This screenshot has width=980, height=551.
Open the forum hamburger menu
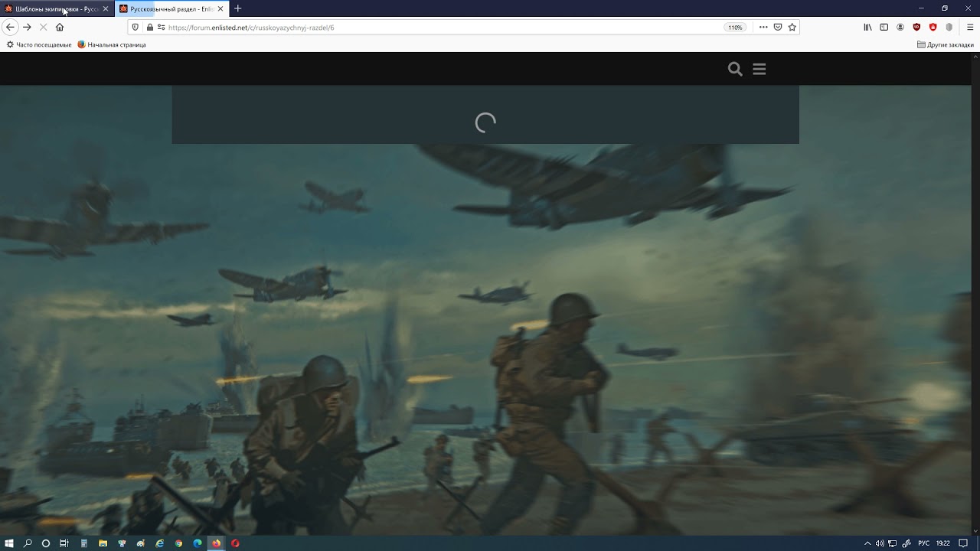759,69
